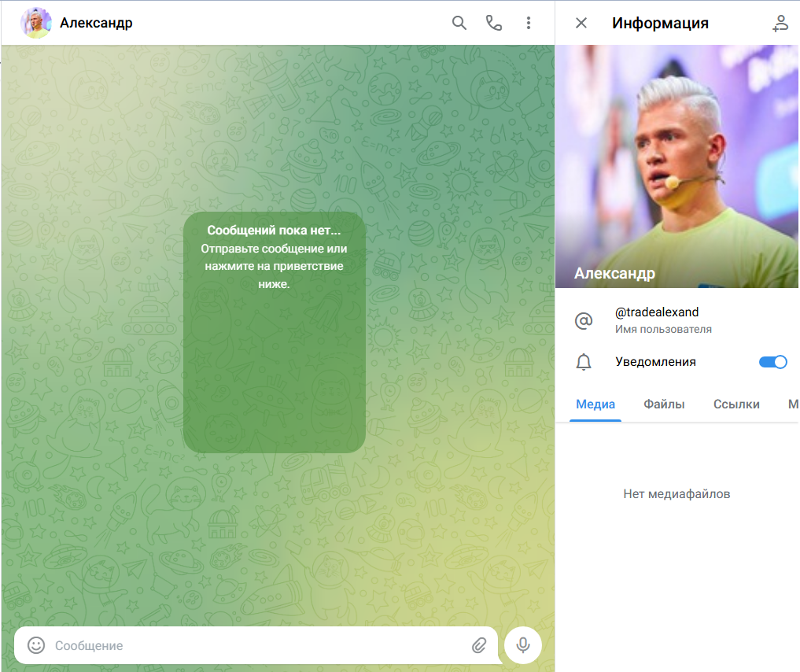Viewport: 800px width, 672px height.
Task: Click the Нет медиафайлов placeholder text
Action: coord(676,494)
